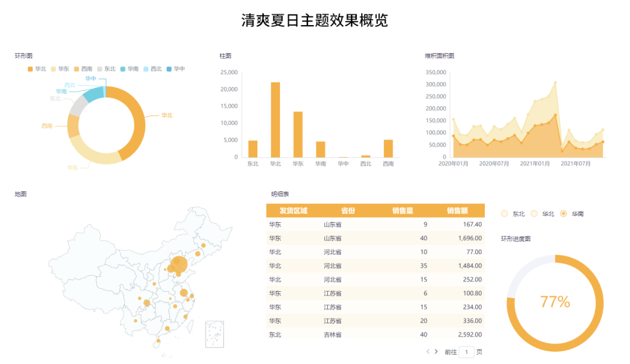Click the tallest 华北 bar
Image resolution: width=630 pixels, height=364 pixels.
coord(275,120)
